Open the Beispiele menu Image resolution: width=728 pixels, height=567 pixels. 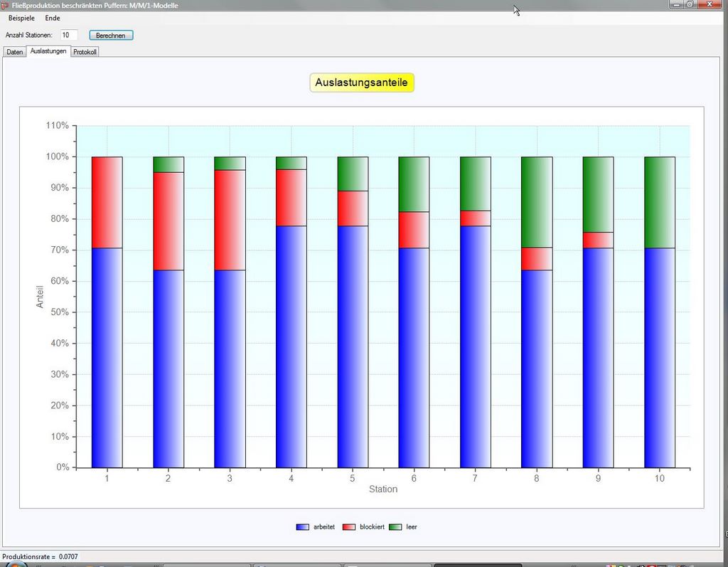click(21, 18)
